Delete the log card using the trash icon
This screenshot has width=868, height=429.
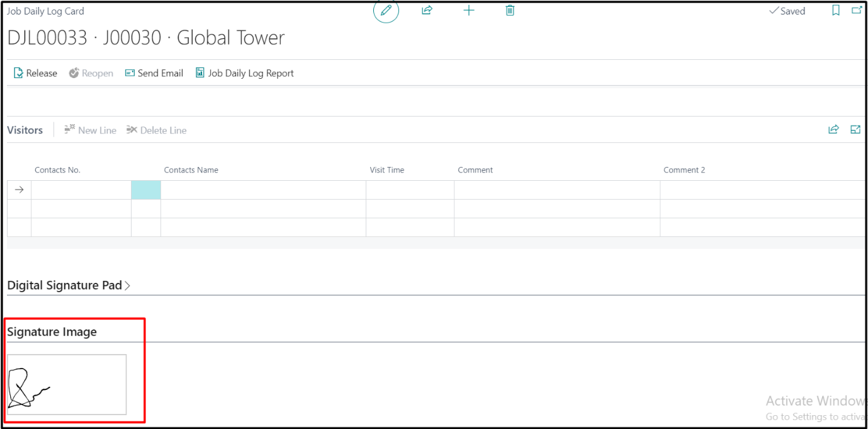coord(509,10)
